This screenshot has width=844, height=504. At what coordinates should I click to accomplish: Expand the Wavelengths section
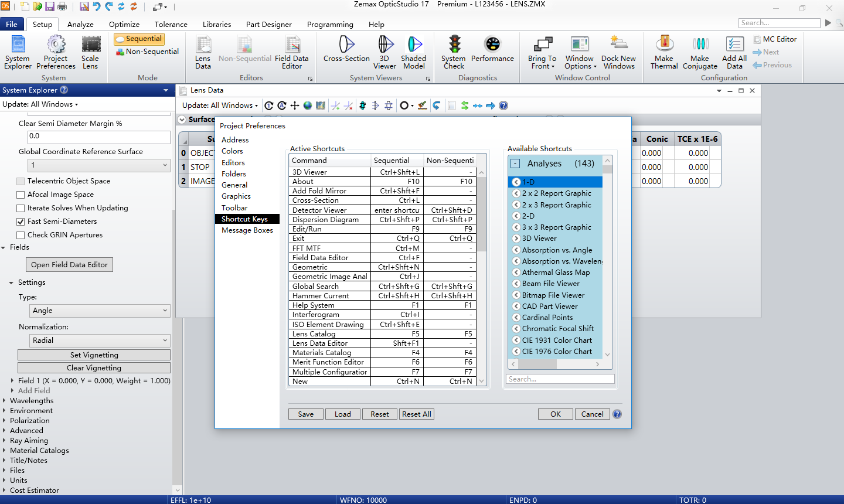(x=4, y=401)
